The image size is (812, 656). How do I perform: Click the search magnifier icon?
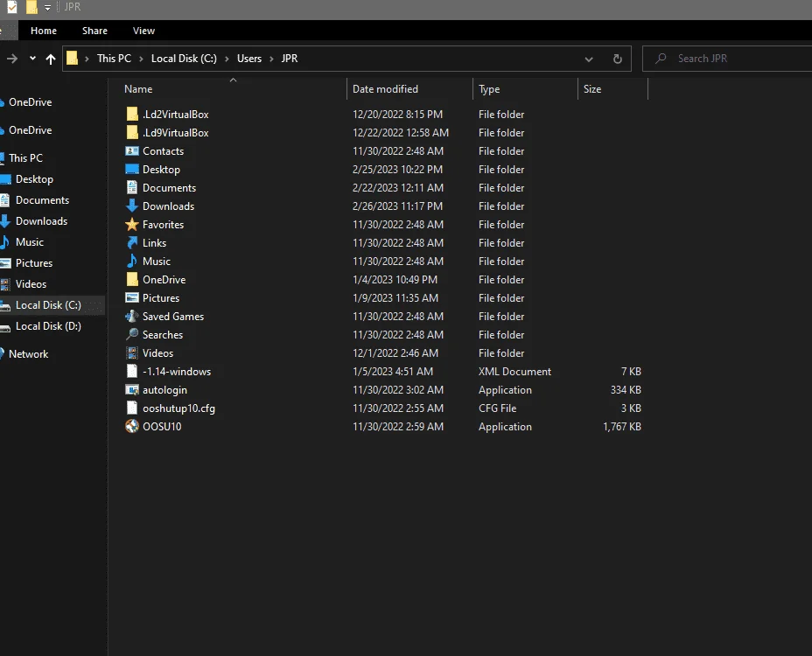tap(661, 59)
